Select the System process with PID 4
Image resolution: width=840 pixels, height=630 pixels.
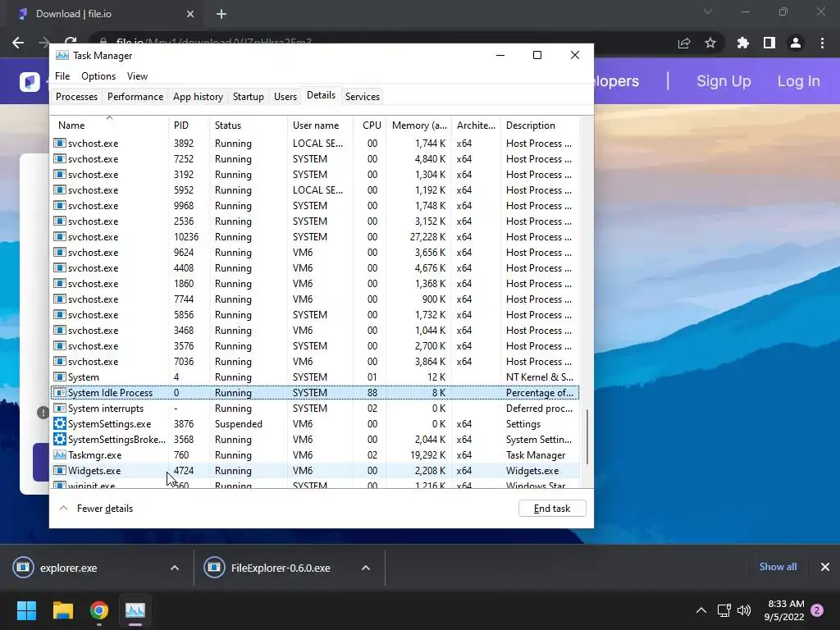[x=315, y=377]
